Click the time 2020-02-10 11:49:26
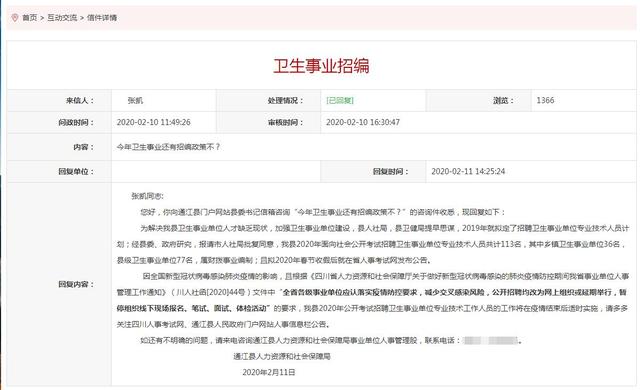 [x=153, y=122]
